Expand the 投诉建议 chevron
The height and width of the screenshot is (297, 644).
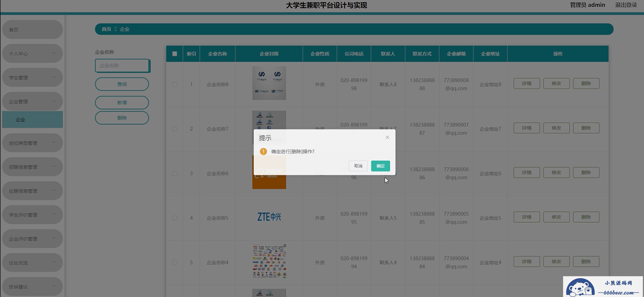tap(54, 287)
